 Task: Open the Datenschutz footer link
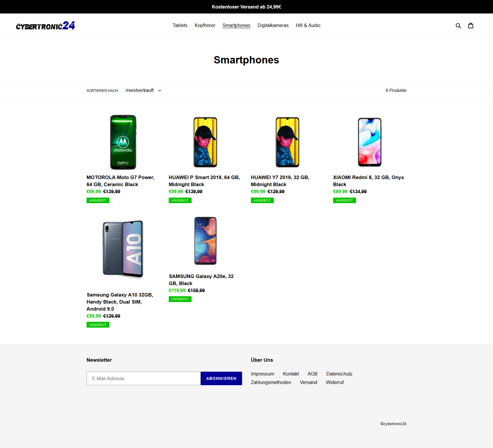339,374
